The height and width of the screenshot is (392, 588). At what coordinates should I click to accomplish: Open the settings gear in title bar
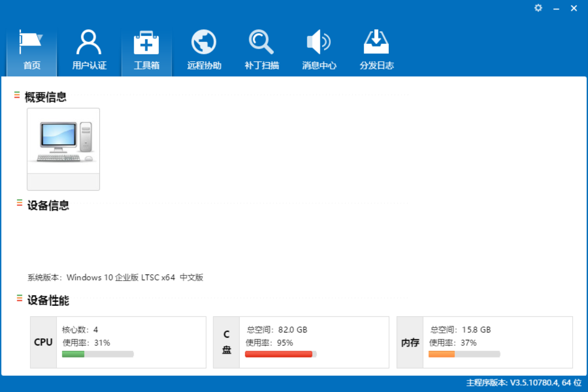[x=538, y=8]
